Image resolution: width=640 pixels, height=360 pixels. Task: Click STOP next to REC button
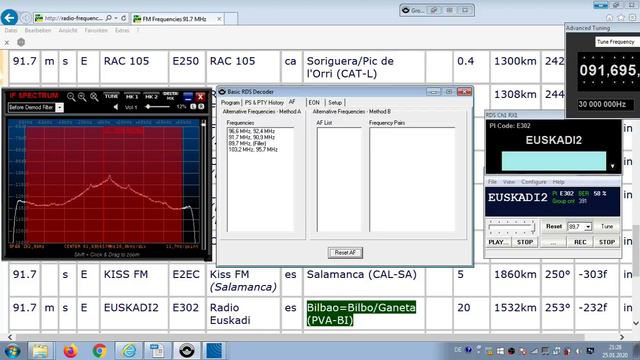click(x=607, y=242)
